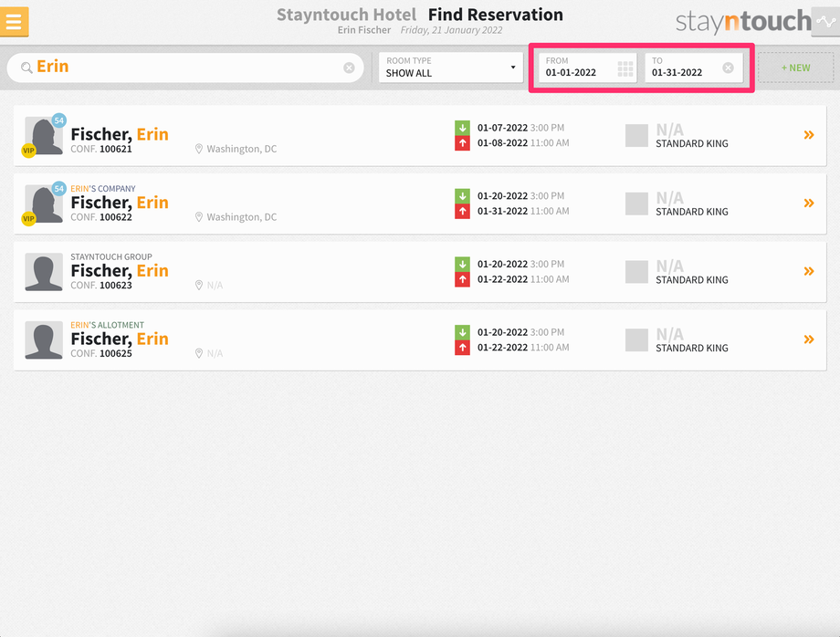Image resolution: width=840 pixels, height=637 pixels.
Task: Click guest avatar for CONF. 100621
Action: coord(44,136)
